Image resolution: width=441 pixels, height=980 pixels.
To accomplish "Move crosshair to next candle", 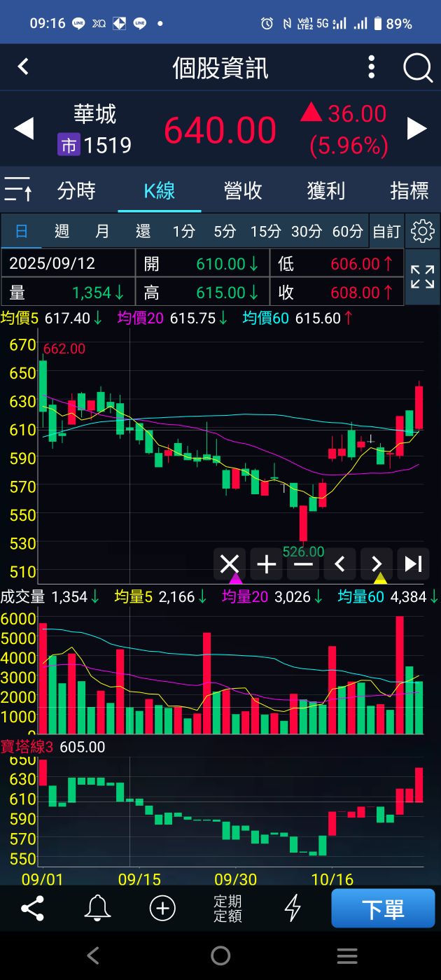I will (x=377, y=563).
